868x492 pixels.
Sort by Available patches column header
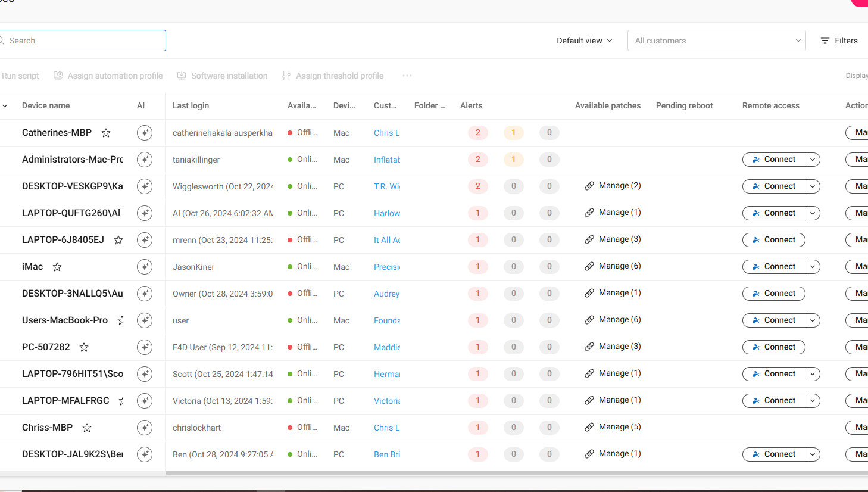point(608,105)
